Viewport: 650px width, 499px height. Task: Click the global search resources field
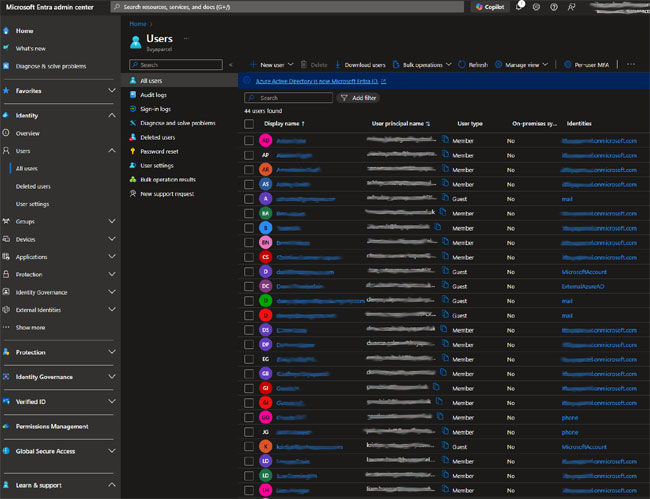click(x=287, y=7)
